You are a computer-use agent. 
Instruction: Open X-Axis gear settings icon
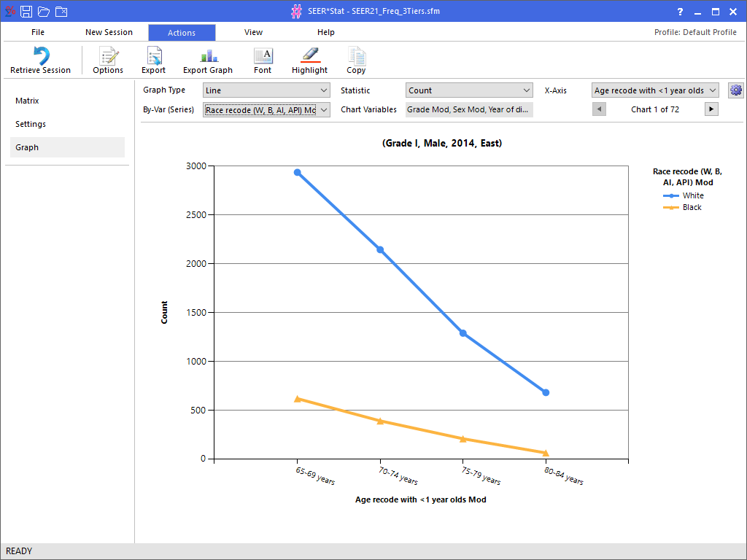(735, 90)
